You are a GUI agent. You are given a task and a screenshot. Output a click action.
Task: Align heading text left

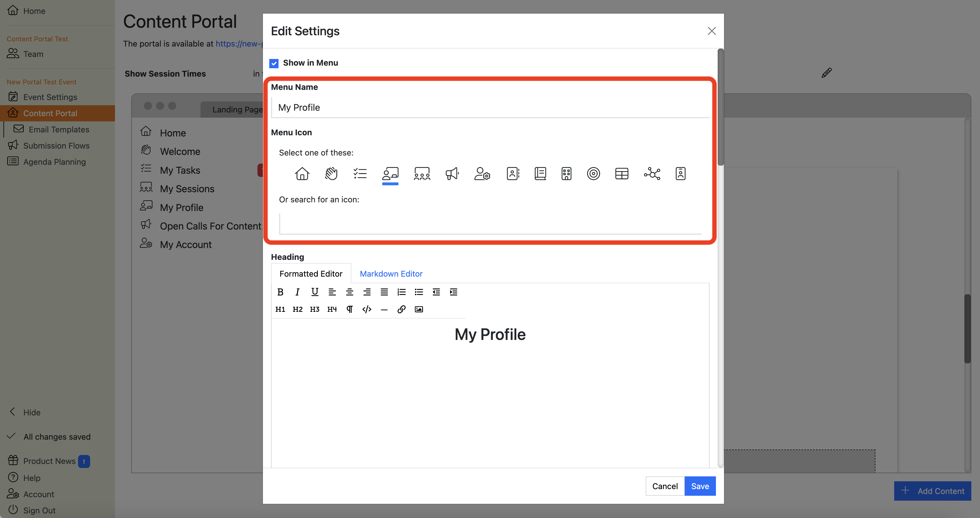tap(332, 292)
